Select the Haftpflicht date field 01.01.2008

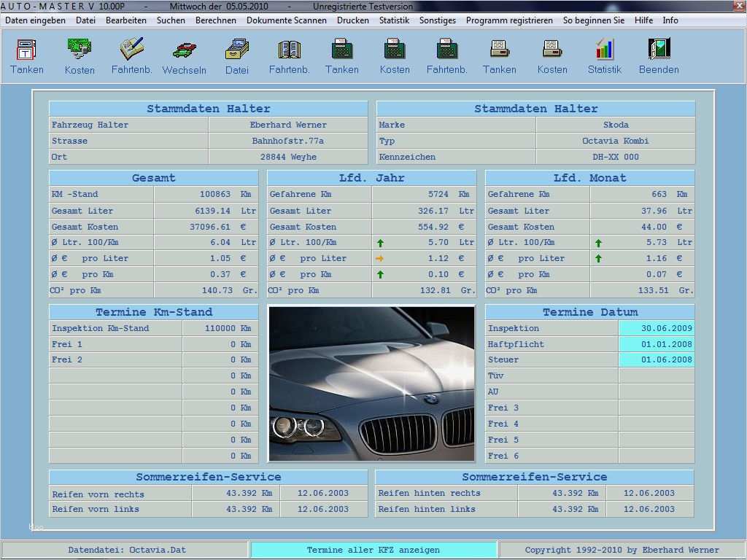tap(656, 344)
